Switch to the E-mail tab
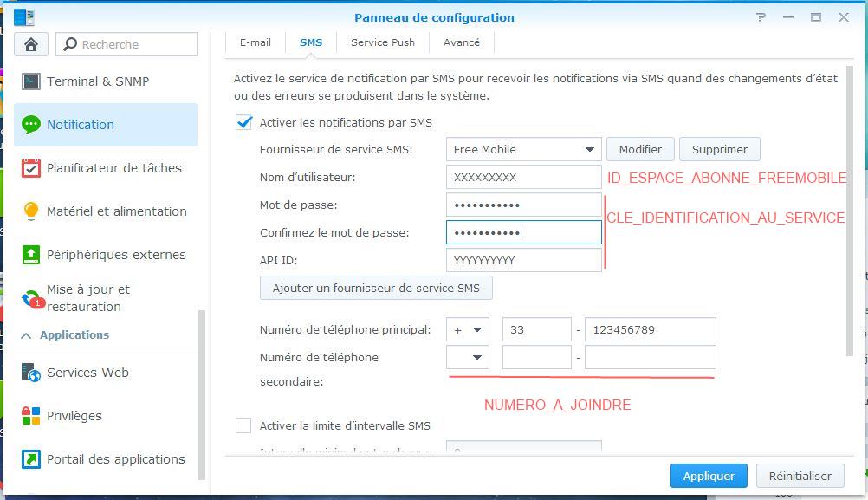Screen dimensions: 868x500 pyautogui.click(x=256, y=42)
